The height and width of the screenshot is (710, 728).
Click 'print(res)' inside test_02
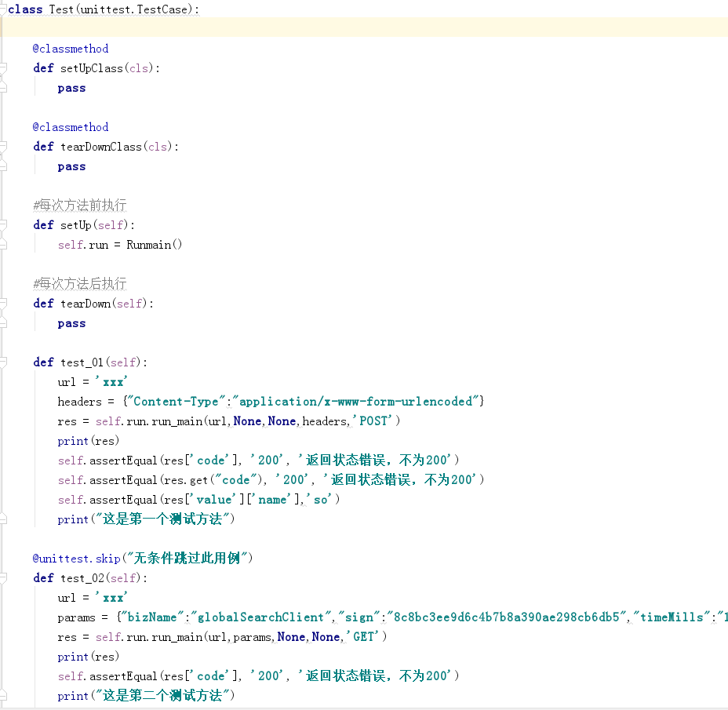tap(88, 657)
